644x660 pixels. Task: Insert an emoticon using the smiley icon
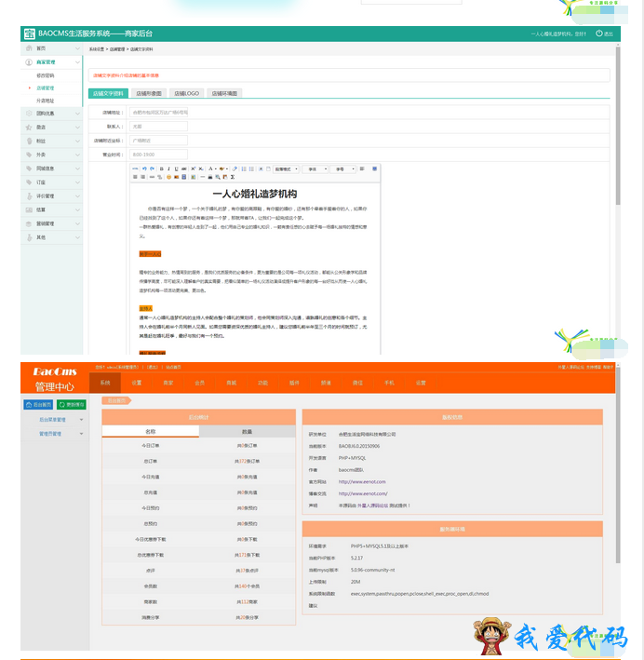click(x=168, y=177)
